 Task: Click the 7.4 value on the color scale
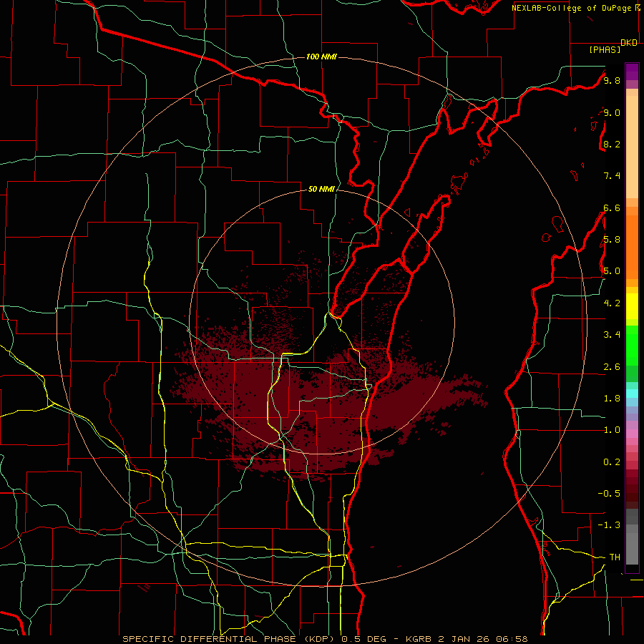612,176
